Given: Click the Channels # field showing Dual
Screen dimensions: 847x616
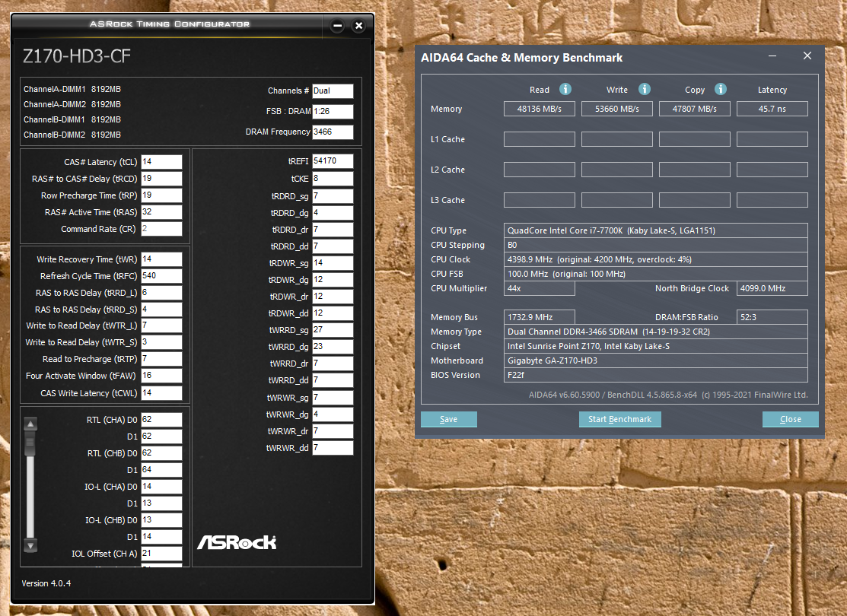Looking at the screenshot, I should tap(333, 90).
